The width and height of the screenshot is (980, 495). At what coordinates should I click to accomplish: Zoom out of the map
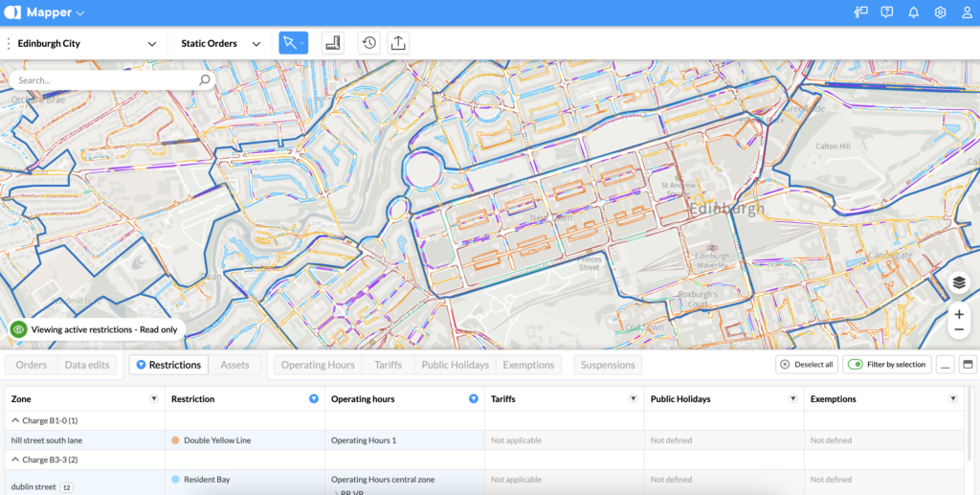959,329
